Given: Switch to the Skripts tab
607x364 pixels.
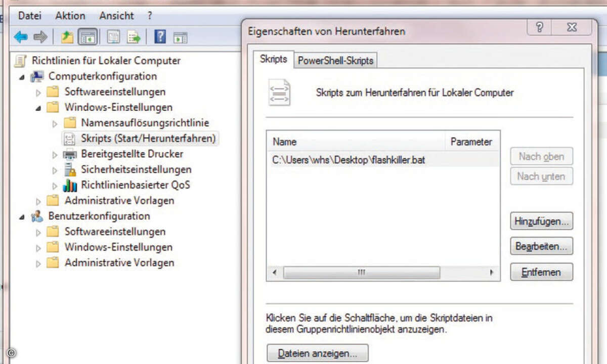Looking at the screenshot, I should (273, 59).
